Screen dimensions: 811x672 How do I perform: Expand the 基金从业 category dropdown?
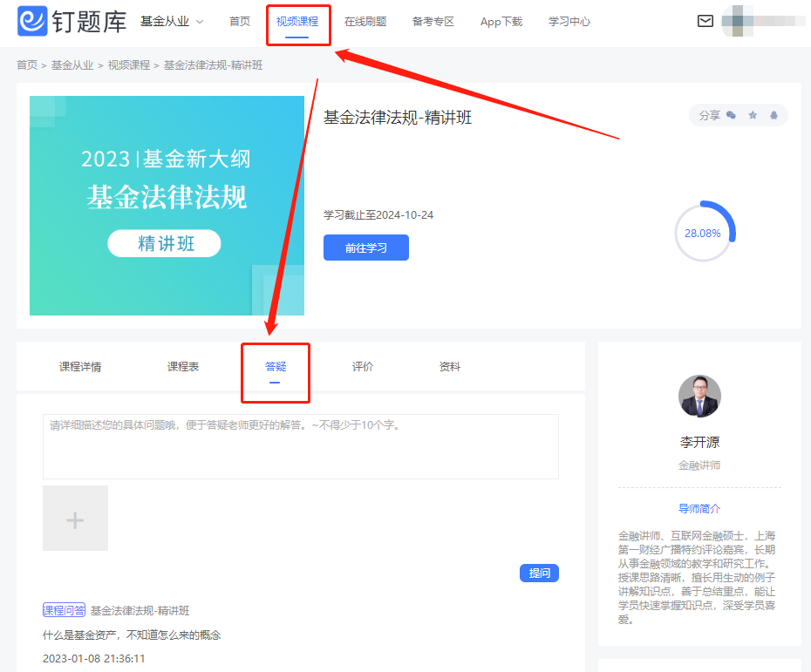click(x=173, y=21)
